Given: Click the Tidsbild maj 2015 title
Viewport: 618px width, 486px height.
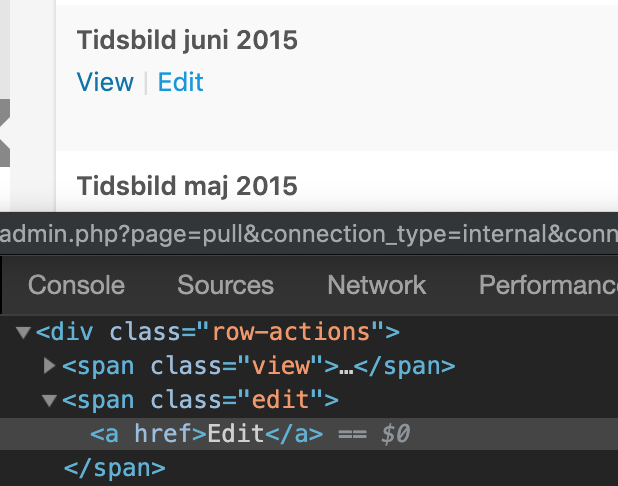Looking at the screenshot, I should point(187,186).
